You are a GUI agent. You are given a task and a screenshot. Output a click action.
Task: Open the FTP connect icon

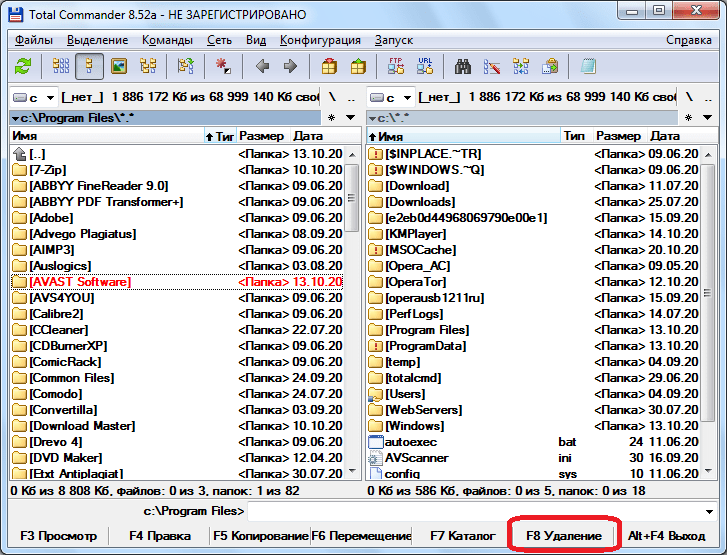395,66
